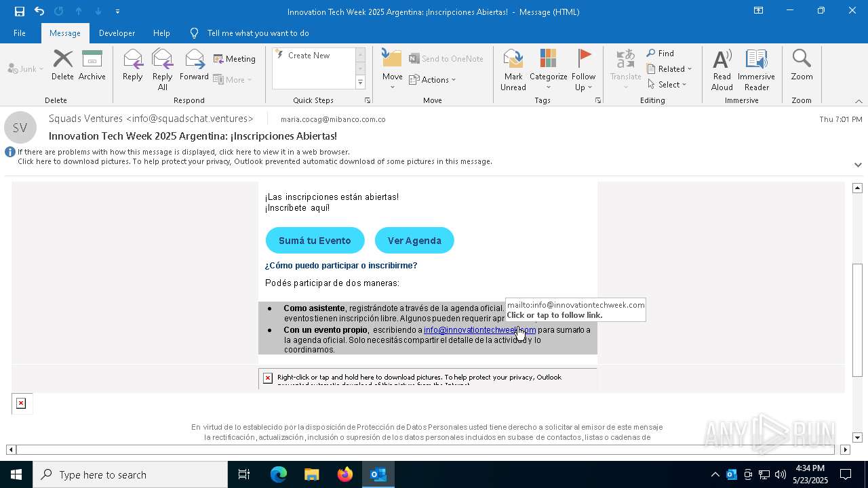
Task: Expand the message header chevron
Action: pyautogui.click(x=858, y=165)
